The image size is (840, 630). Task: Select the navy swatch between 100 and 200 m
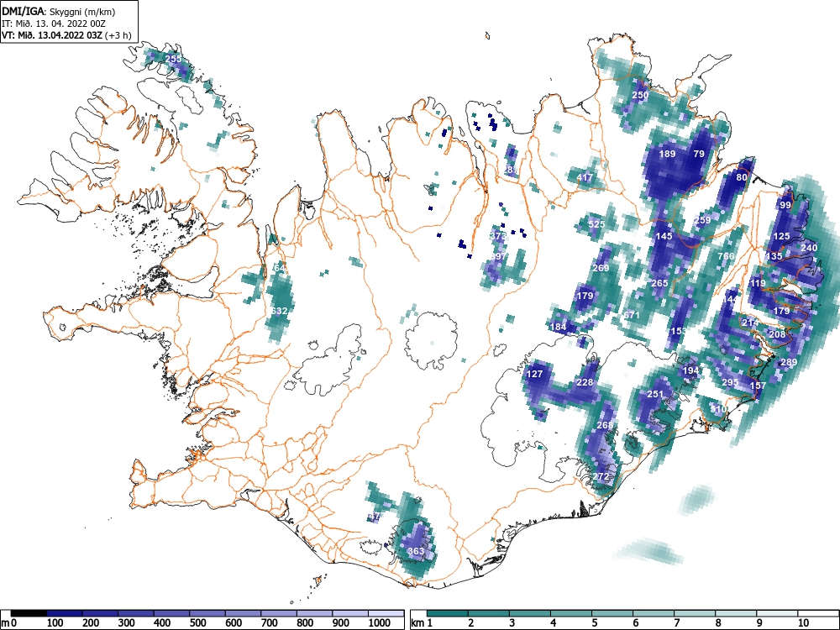65,613
